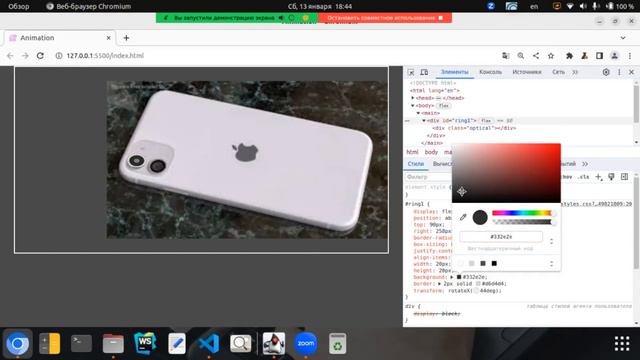Open Visual Studio Code from the dock
Screen dimensions: 640x360
pos(209,343)
